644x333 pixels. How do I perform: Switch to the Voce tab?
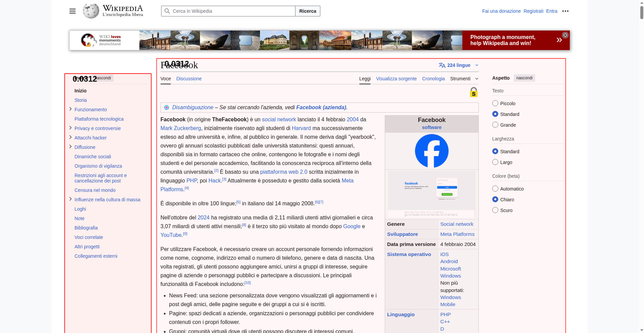coord(166,79)
